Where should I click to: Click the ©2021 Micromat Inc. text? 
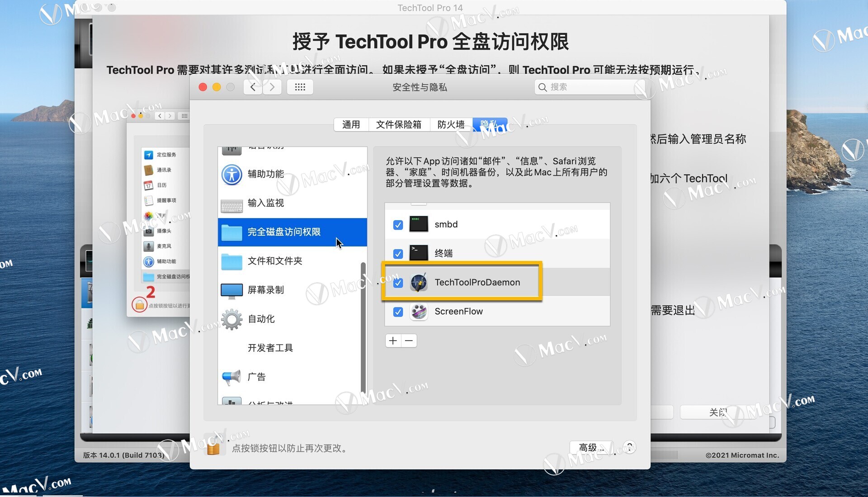(742, 455)
